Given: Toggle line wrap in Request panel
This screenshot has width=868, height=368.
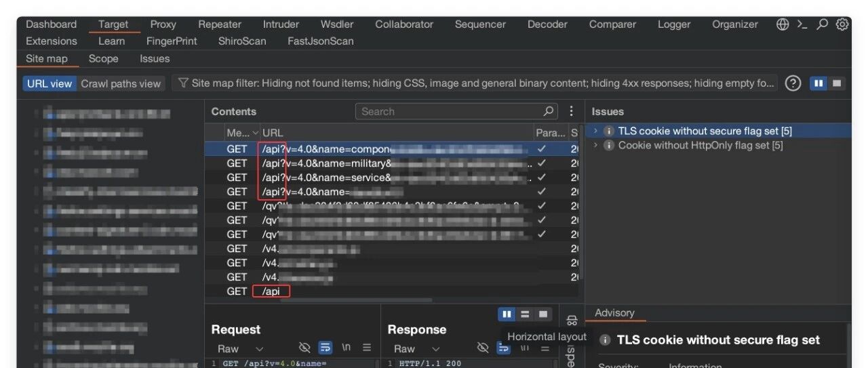Looking at the screenshot, I should coord(325,348).
